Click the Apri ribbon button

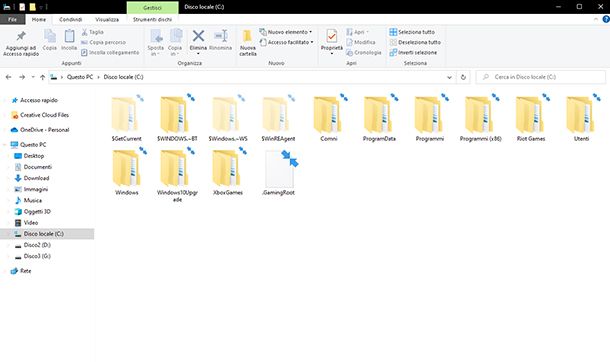pyautogui.click(x=358, y=32)
